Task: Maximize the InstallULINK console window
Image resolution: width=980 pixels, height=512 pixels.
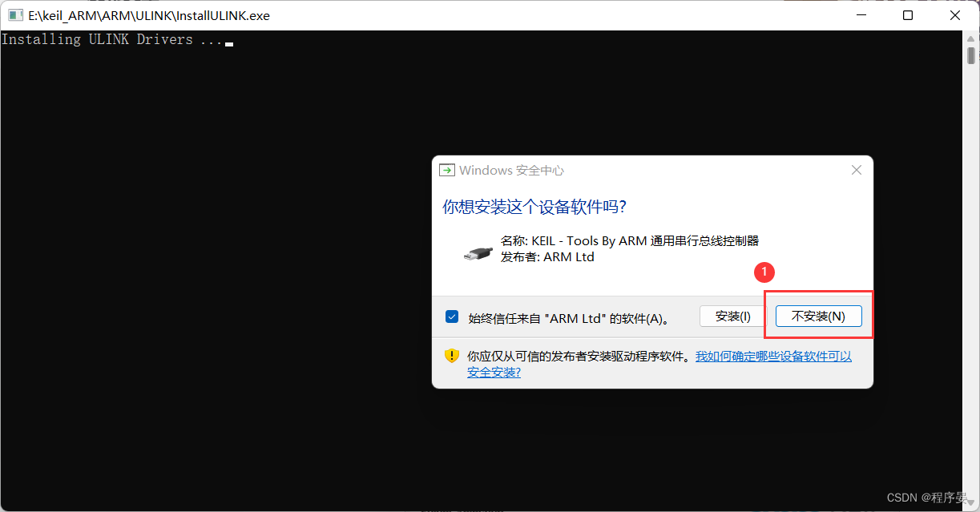Action: [908, 15]
